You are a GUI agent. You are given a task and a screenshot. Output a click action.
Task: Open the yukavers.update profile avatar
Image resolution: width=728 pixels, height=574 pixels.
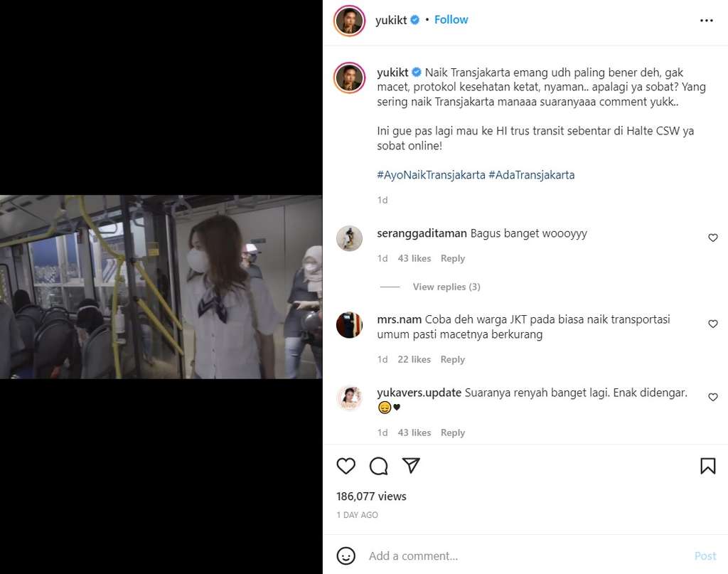click(x=349, y=398)
